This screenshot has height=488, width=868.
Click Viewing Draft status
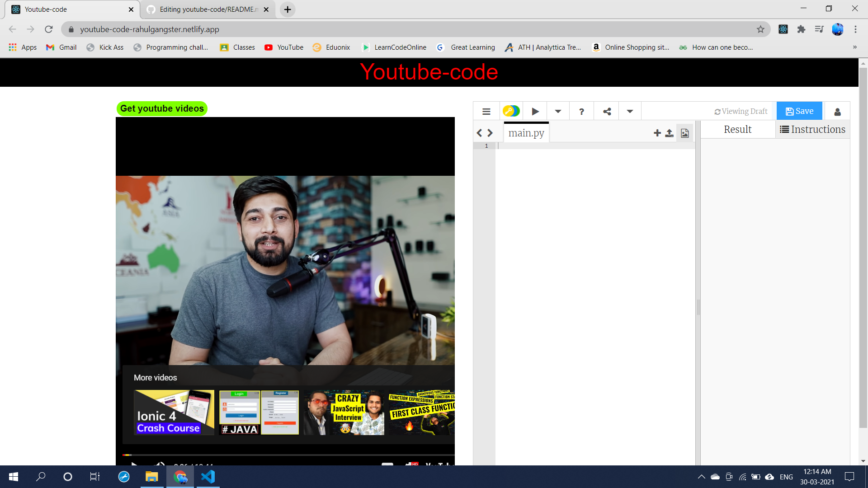741,111
